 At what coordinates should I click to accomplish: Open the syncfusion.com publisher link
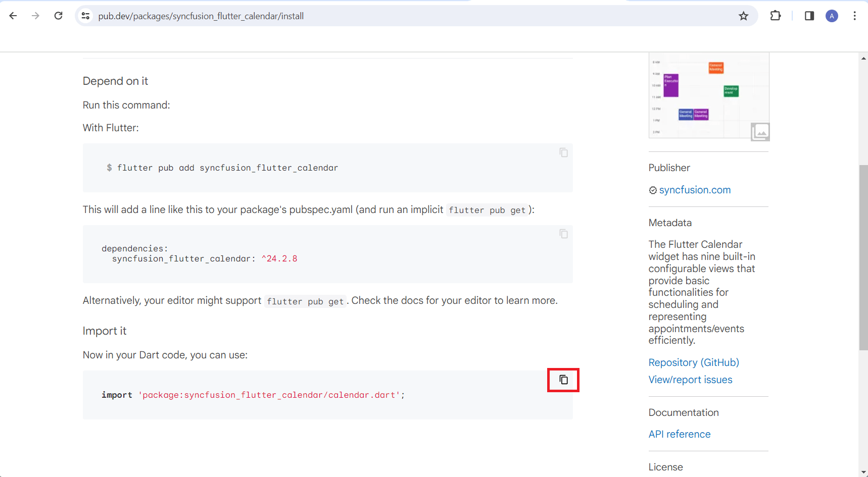point(695,190)
